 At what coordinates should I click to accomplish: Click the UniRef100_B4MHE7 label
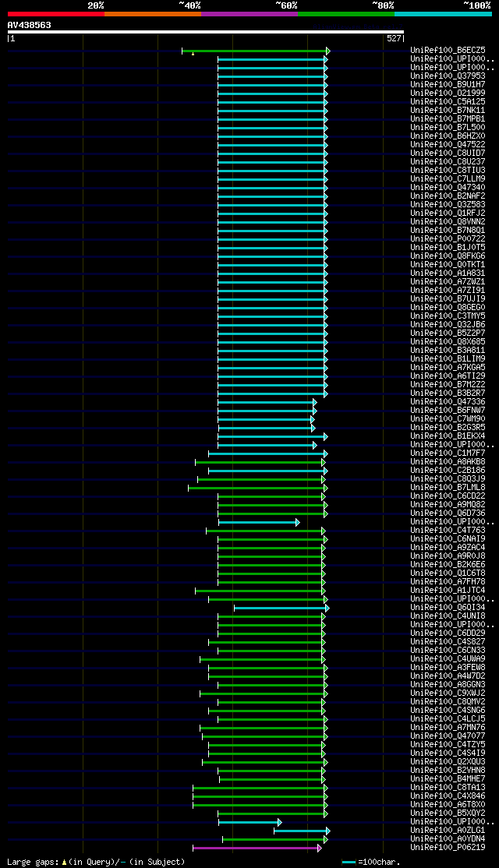(x=448, y=779)
